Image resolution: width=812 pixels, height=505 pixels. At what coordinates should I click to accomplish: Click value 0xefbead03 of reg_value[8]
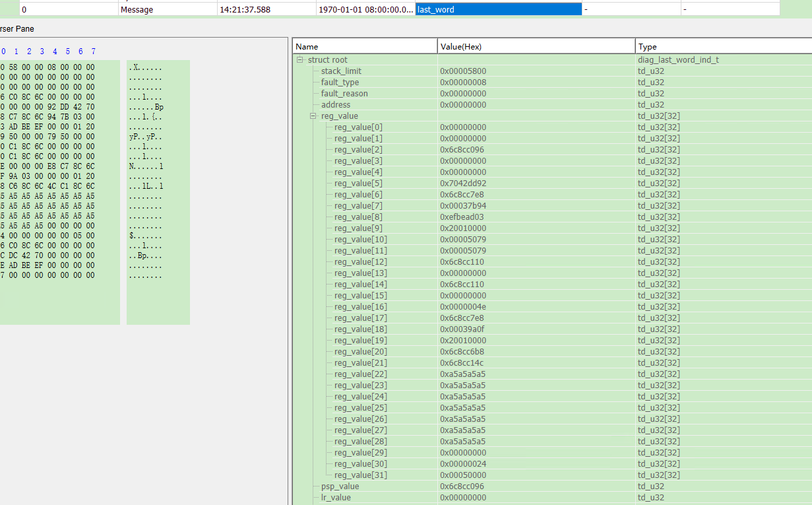[462, 217]
